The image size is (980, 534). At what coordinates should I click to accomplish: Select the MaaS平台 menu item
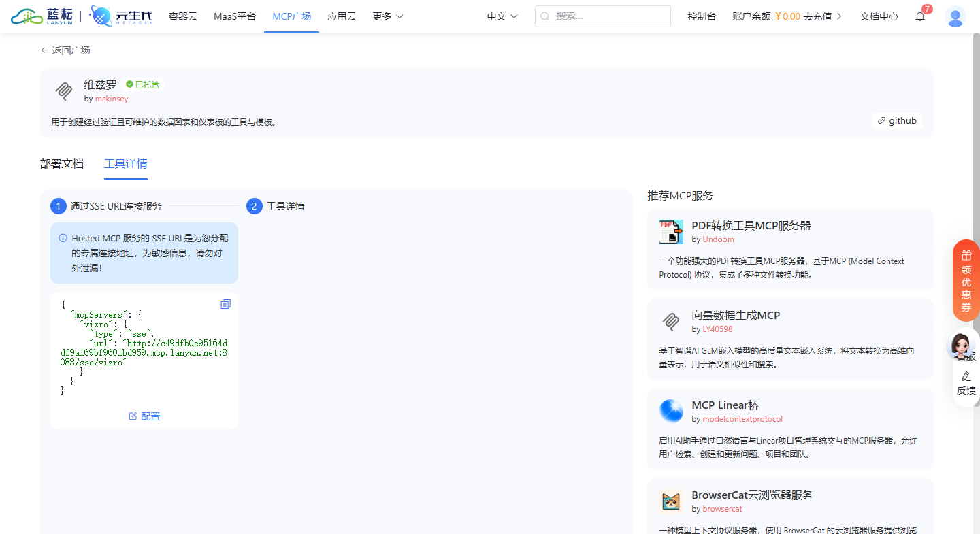coord(235,16)
